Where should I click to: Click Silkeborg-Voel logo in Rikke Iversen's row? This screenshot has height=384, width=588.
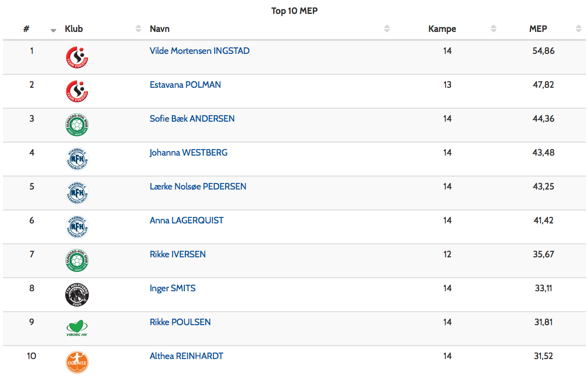point(77,261)
